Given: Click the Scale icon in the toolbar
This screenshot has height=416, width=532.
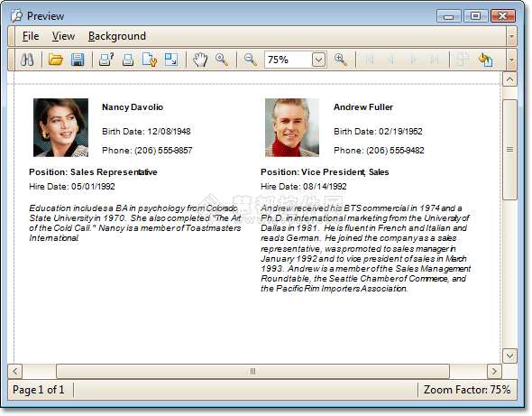Looking at the screenshot, I should [x=171, y=60].
